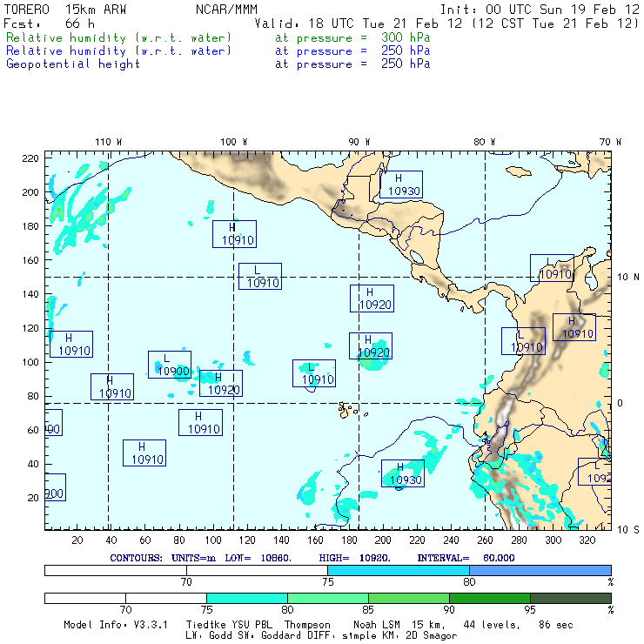
Task: Click the 'Thompson' microphysics text
Action: tap(307, 625)
